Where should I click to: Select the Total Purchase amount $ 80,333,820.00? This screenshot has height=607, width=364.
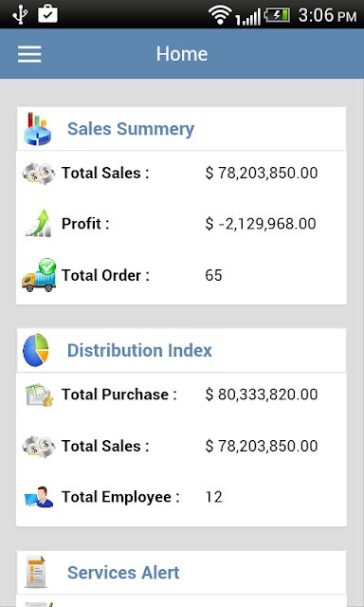(x=262, y=395)
